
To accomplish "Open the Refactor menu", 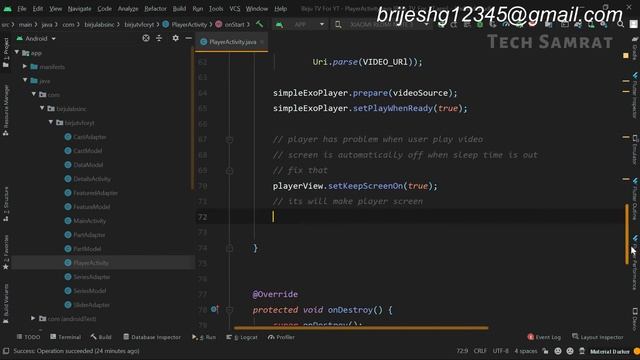I will point(156,9).
